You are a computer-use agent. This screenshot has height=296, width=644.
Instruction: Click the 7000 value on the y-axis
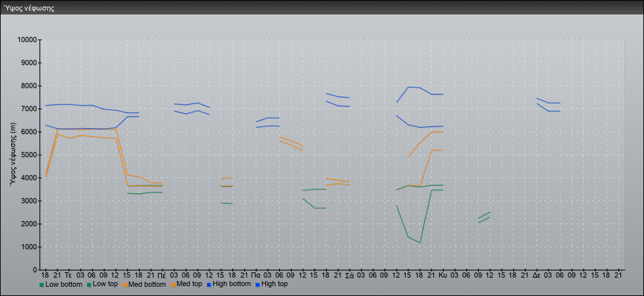(29, 109)
